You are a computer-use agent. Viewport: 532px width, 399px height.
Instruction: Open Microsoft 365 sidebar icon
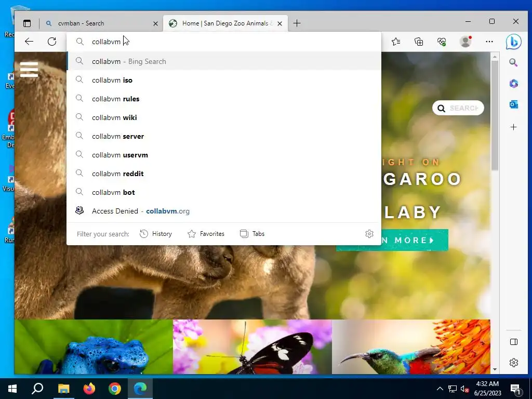point(514,84)
